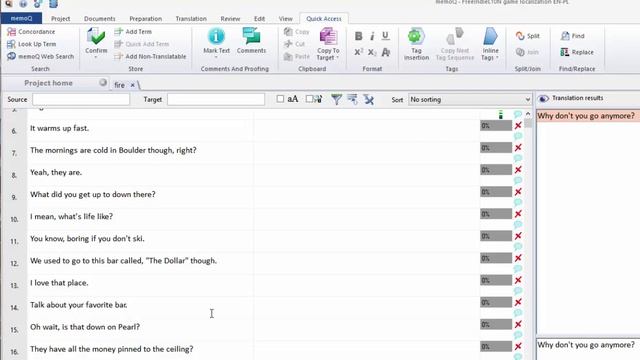Click the 0% match bar of row 15
The height and width of the screenshot is (360, 640).
496,324
